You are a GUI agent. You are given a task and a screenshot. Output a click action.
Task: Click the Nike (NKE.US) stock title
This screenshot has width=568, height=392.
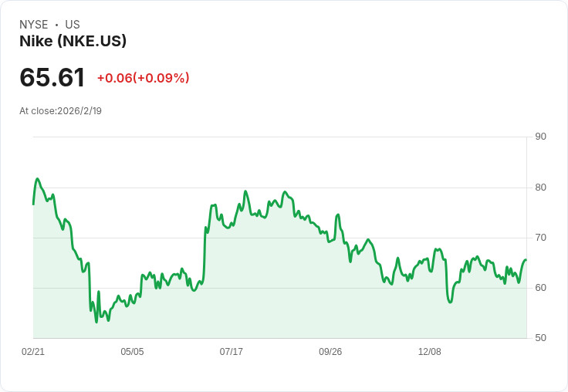tap(73, 41)
